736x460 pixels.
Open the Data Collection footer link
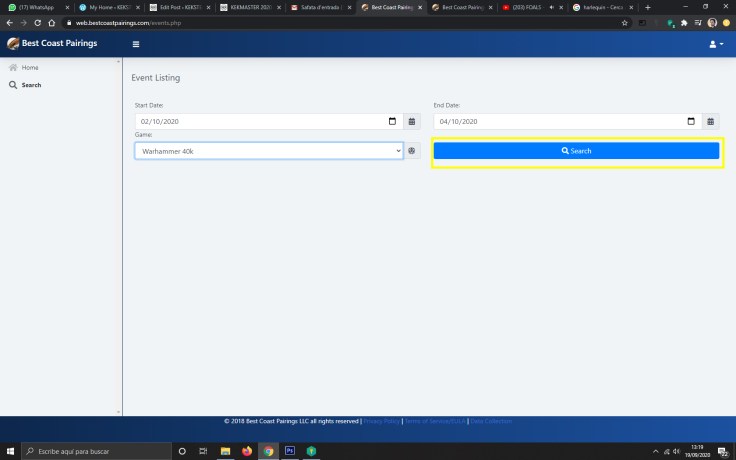pyautogui.click(x=491, y=421)
